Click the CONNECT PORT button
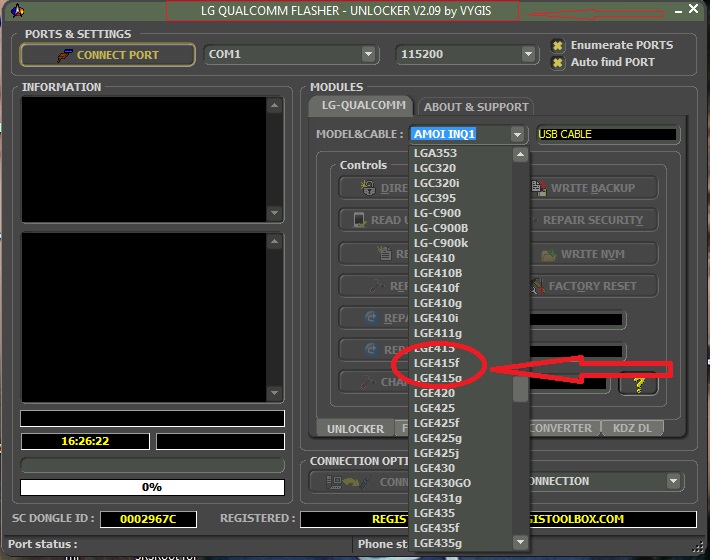The width and height of the screenshot is (713, 560). tap(108, 55)
